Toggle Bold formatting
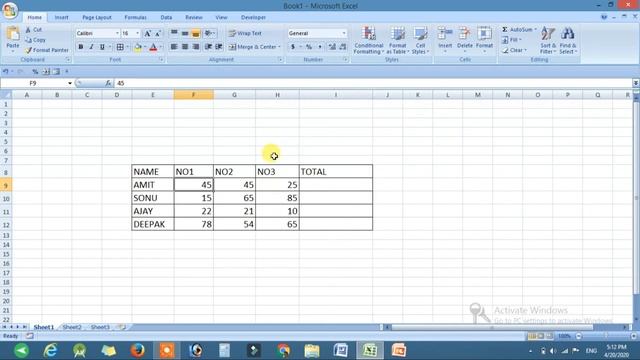Image resolution: width=640 pixels, height=360 pixels. tap(81, 47)
